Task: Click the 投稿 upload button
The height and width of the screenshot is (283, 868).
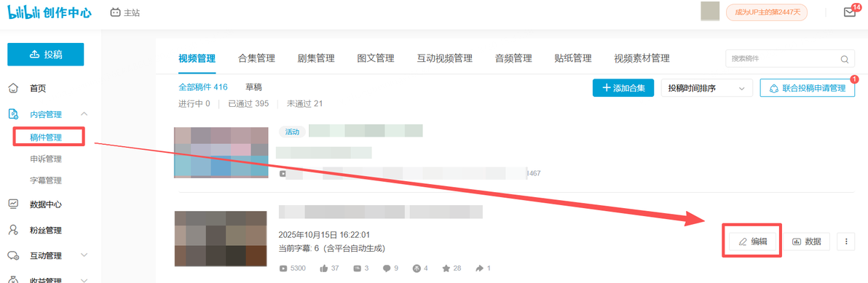Action: click(45, 54)
